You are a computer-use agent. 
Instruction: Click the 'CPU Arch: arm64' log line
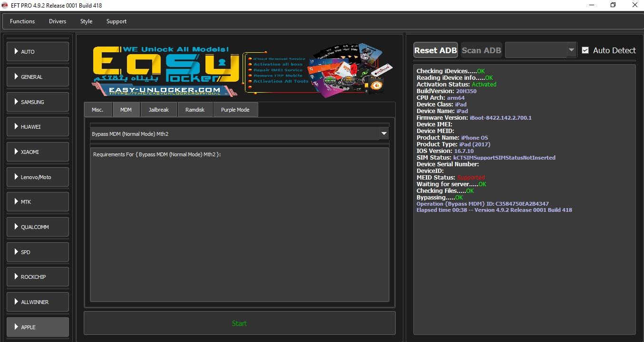tap(440, 98)
